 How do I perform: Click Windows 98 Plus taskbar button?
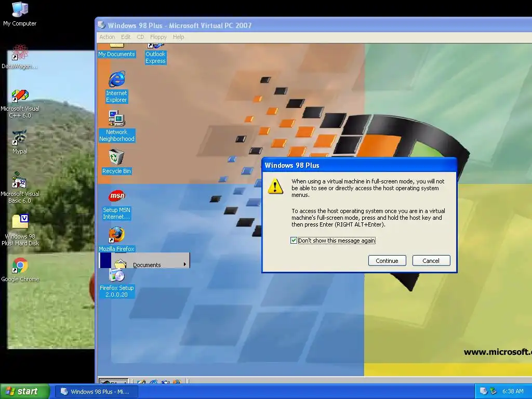click(97, 392)
